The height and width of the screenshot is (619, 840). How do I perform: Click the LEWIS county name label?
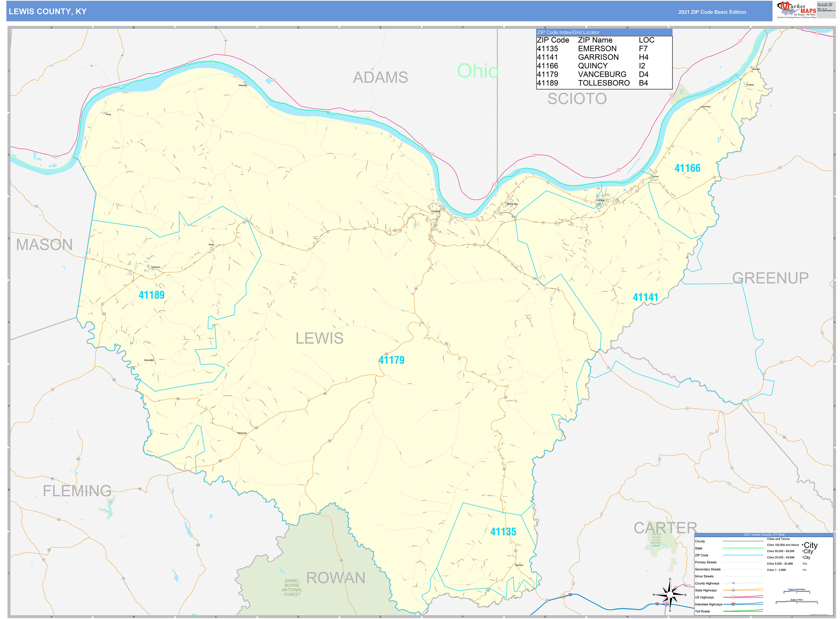[x=320, y=338]
